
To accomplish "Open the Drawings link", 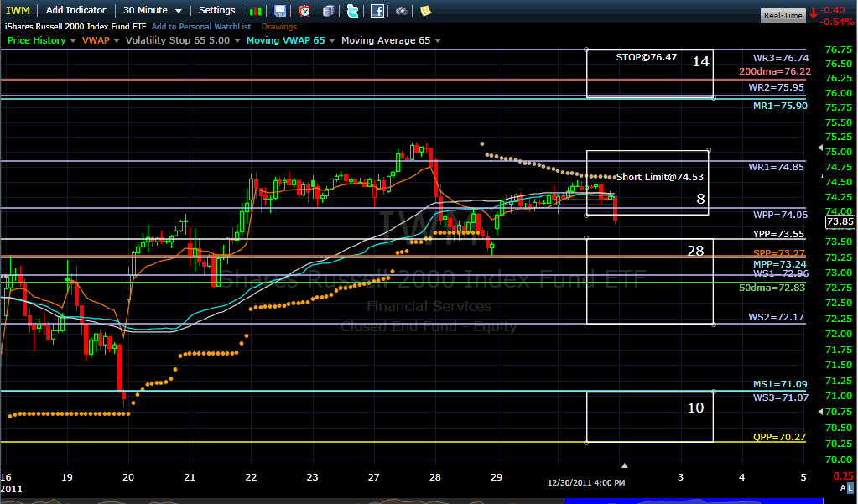I will (x=279, y=26).
